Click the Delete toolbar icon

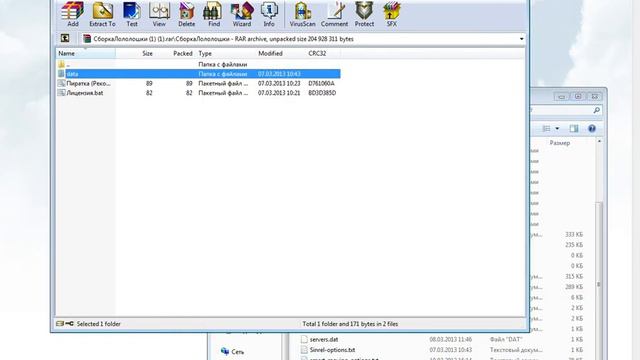tap(187, 14)
